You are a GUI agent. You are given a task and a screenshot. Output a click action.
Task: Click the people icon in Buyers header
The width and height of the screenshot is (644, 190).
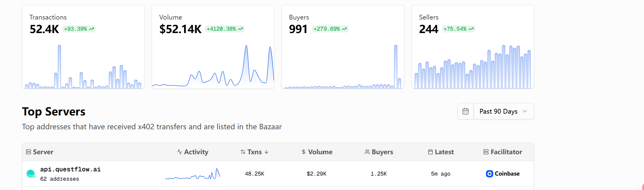367,152
